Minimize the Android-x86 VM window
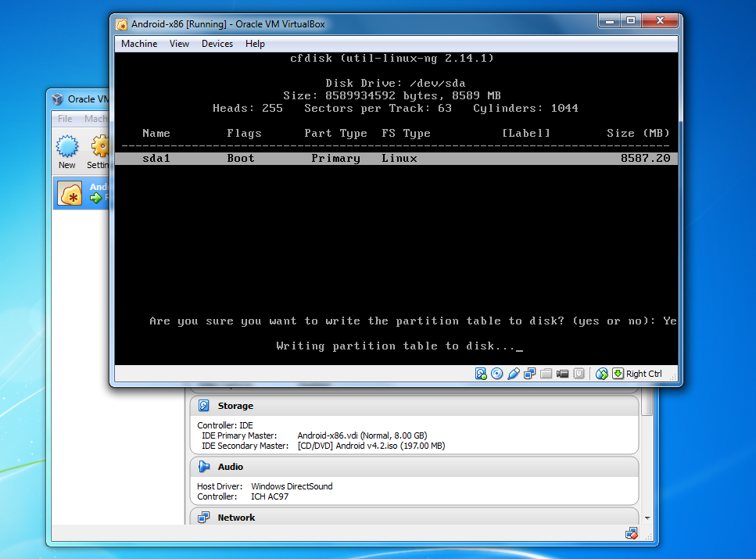Image resolution: width=756 pixels, height=559 pixels. [x=610, y=21]
